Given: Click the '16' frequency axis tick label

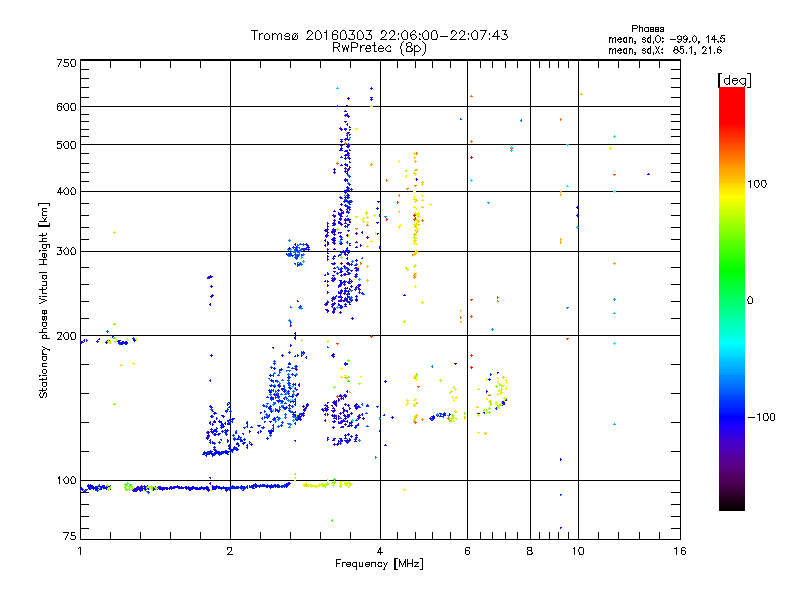Looking at the screenshot, I should [x=680, y=551].
